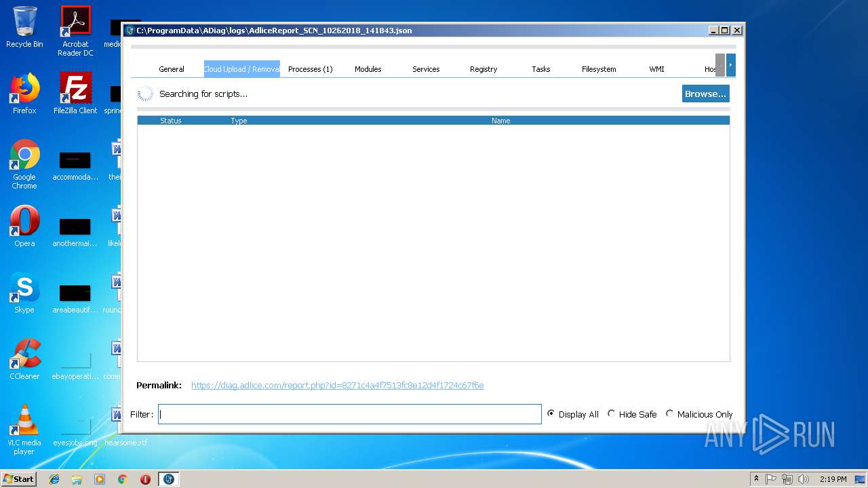The width and height of the screenshot is (868, 488).
Task: Minimize the AdliceReport window
Action: [x=713, y=30]
